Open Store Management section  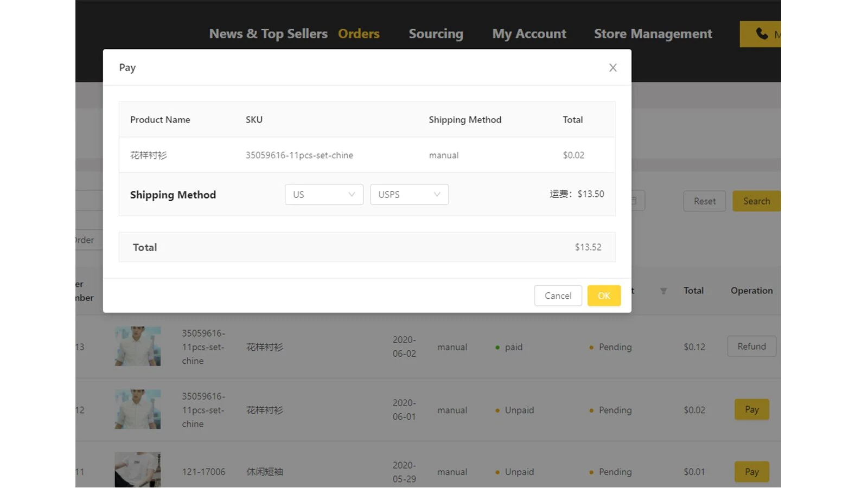tap(653, 34)
